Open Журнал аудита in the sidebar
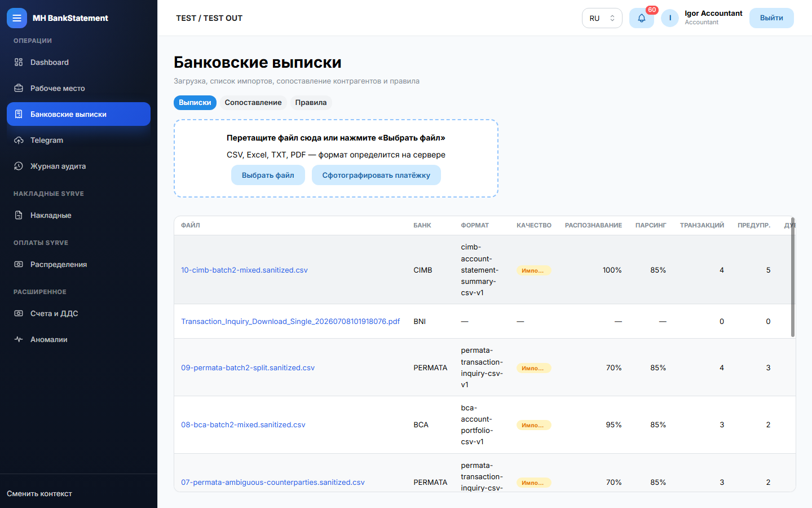Viewport: 812px width, 508px height. pos(78,166)
